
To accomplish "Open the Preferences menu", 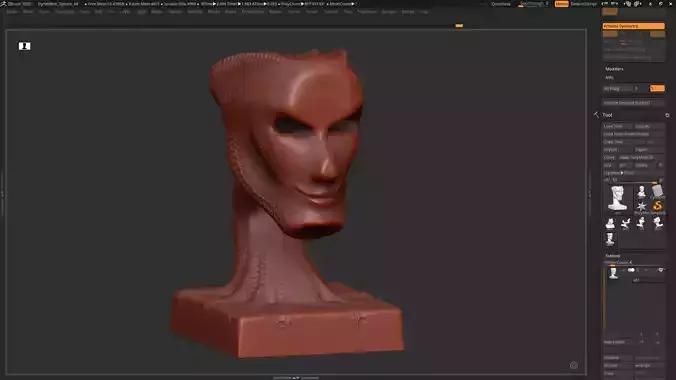I will 253,12.
